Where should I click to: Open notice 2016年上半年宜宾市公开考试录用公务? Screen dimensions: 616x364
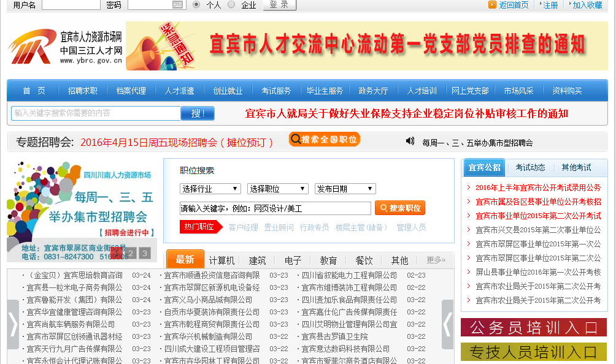pyautogui.click(x=538, y=188)
